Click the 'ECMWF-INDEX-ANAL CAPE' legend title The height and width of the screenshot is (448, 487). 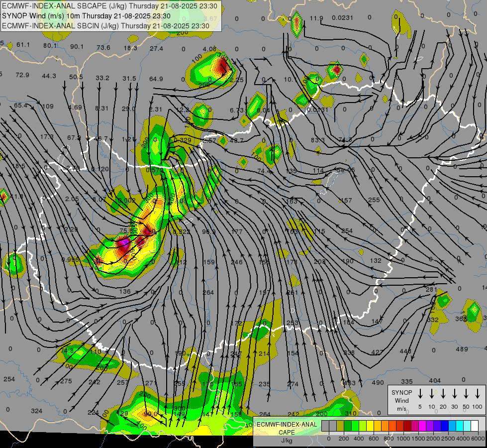click(287, 428)
